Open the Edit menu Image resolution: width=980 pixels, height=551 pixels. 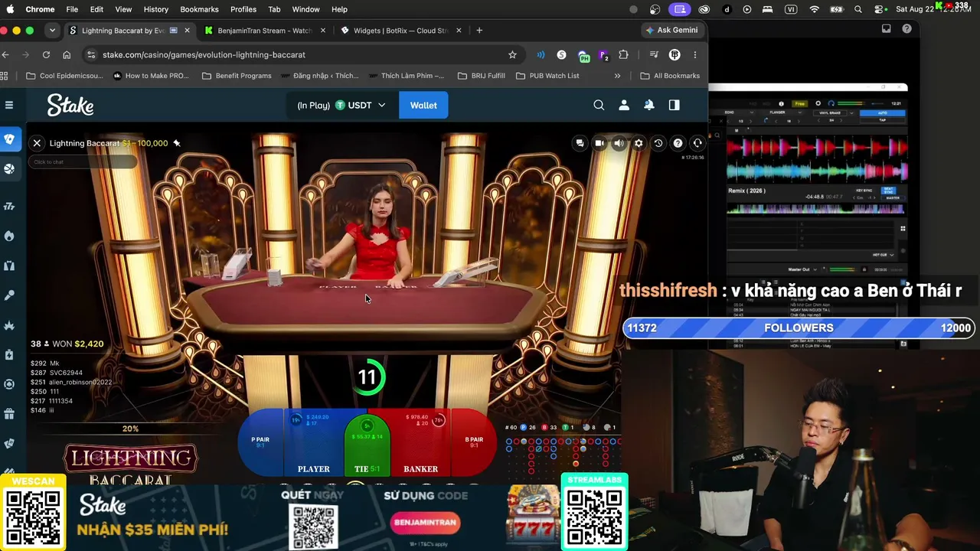point(96,9)
